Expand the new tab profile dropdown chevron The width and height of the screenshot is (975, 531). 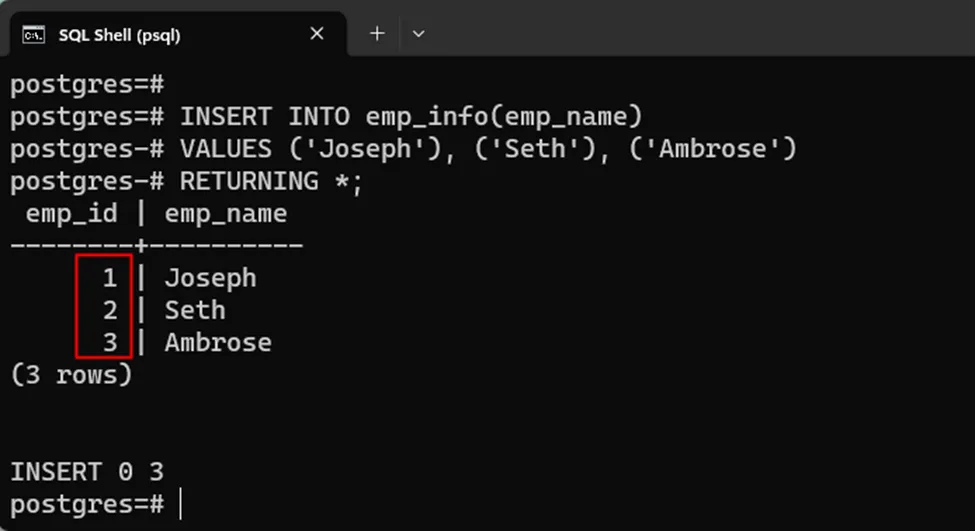point(419,34)
